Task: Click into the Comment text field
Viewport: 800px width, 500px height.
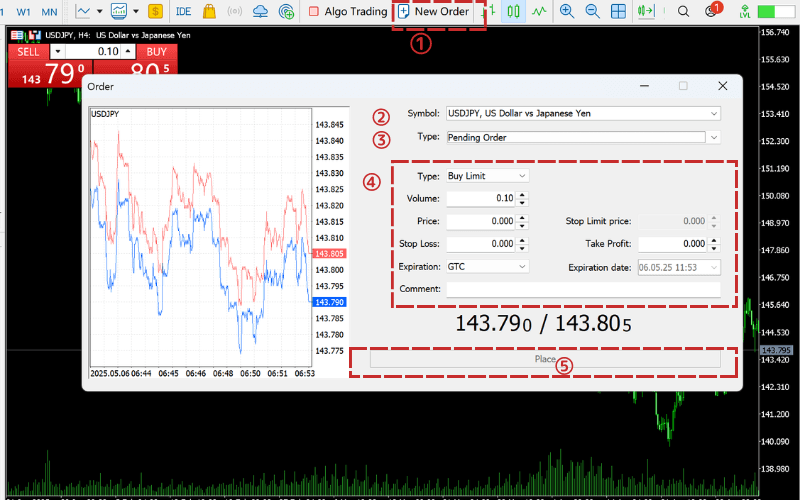Action: [582, 289]
